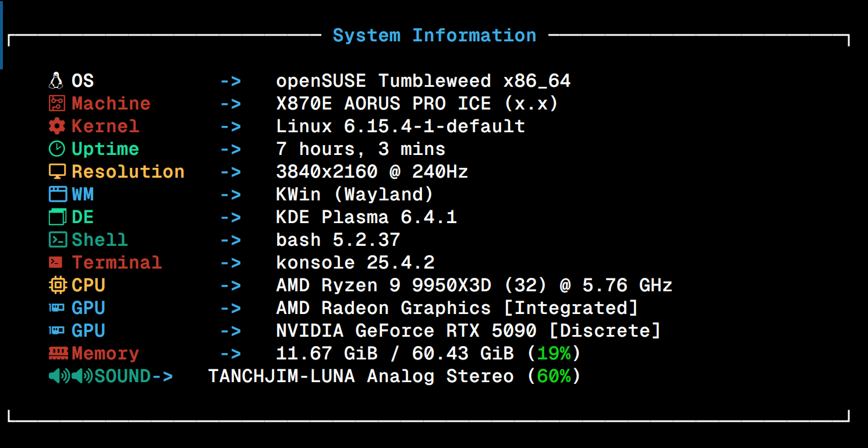
Task: Click 'bash 5.2.37' value
Action: click(338, 239)
